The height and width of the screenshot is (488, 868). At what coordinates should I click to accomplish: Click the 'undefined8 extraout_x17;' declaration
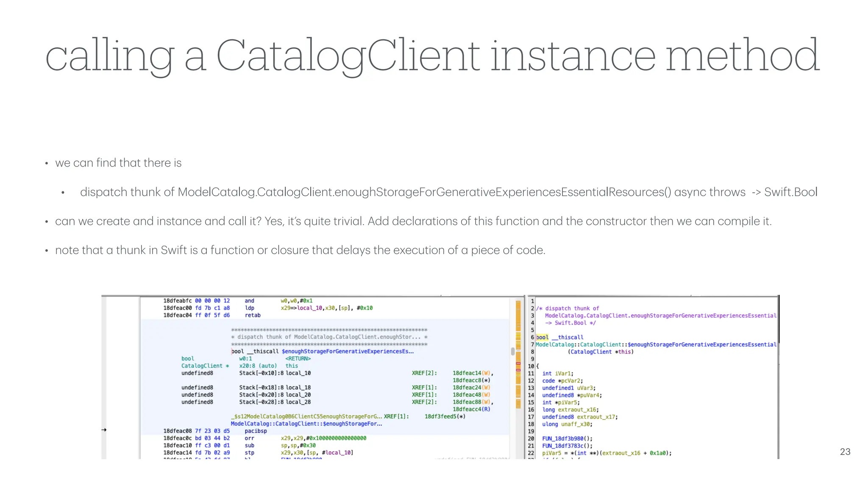[x=580, y=417]
